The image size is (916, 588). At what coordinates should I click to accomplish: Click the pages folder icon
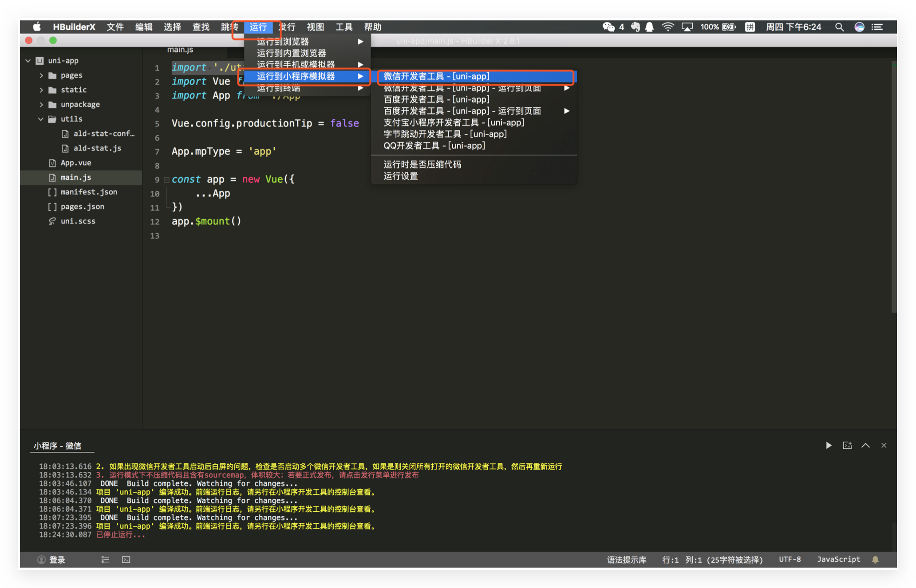click(52, 75)
